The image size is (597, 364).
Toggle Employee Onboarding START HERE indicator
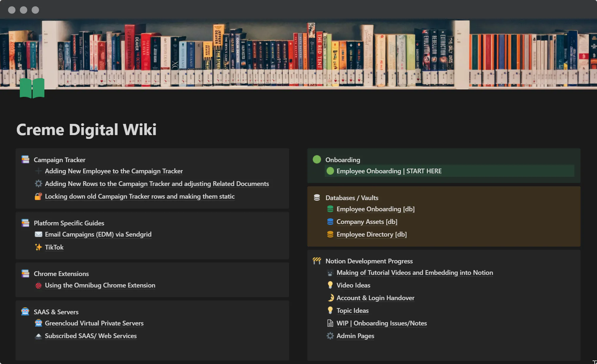(331, 171)
